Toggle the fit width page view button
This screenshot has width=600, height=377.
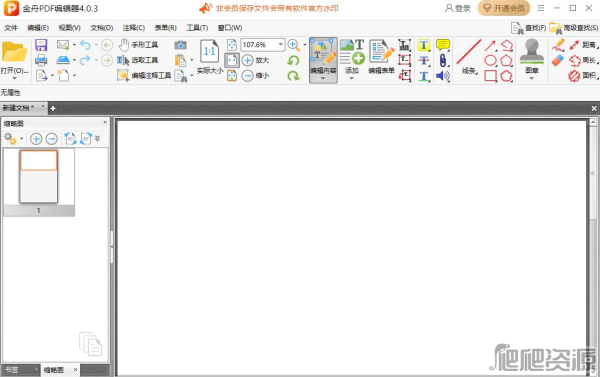[x=232, y=60]
